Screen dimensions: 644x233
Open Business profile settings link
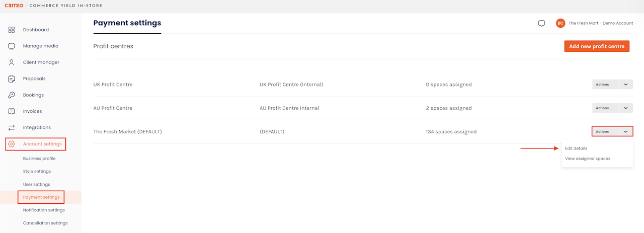point(39,159)
